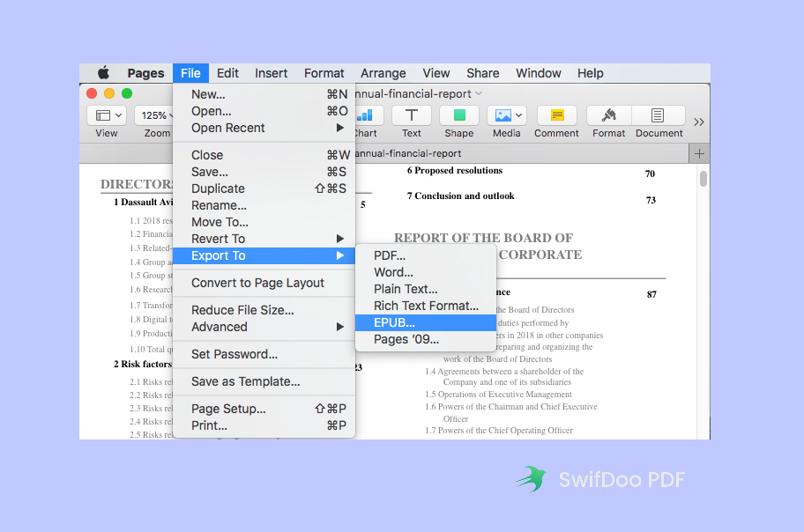Open the Share menu
The image size is (804, 532).
482,73
